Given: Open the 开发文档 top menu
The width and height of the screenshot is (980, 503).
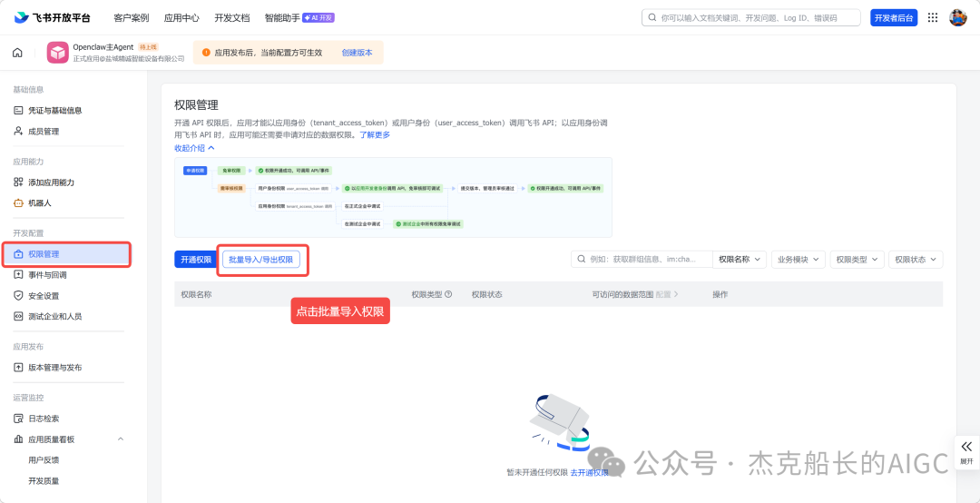Looking at the screenshot, I should click(232, 18).
